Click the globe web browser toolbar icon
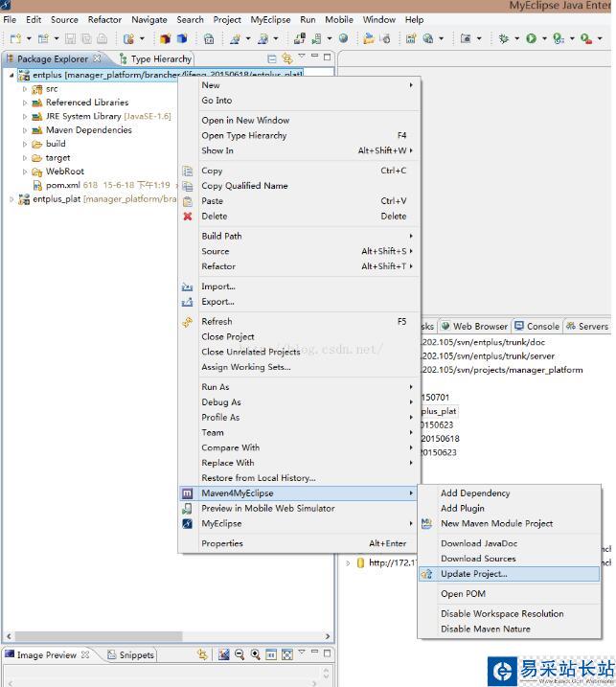 pyautogui.click(x=344, y=38)
